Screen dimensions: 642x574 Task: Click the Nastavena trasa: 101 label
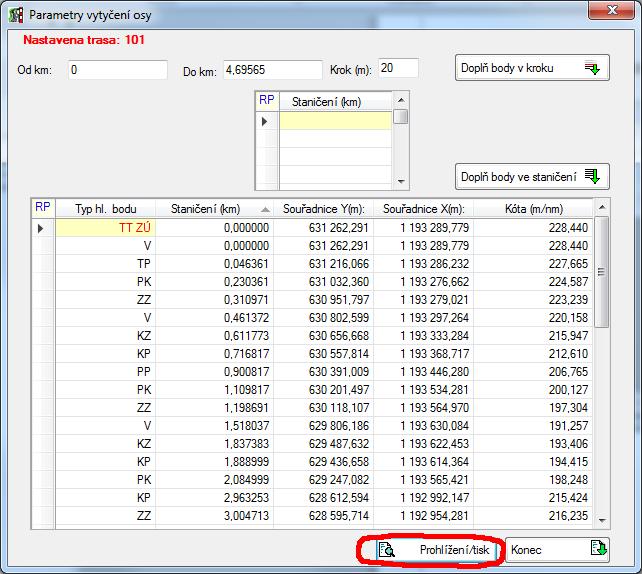[x=84, y=40]
